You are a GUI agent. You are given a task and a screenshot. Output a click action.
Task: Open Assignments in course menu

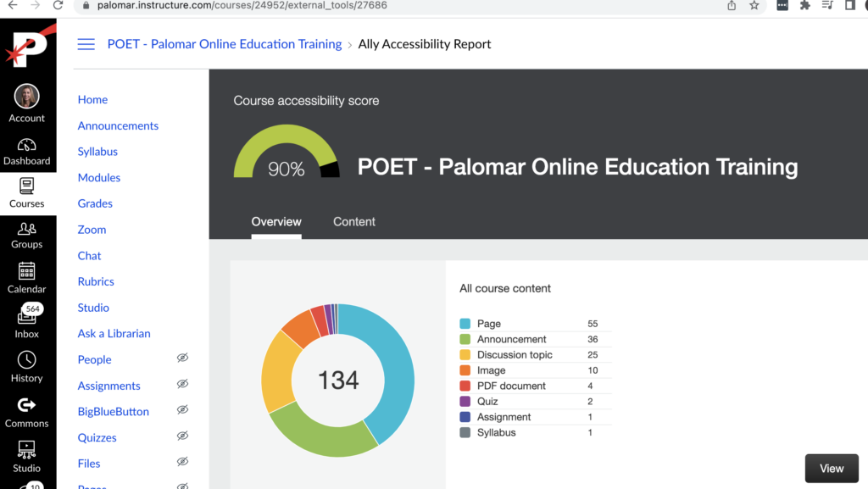point(109,386)
